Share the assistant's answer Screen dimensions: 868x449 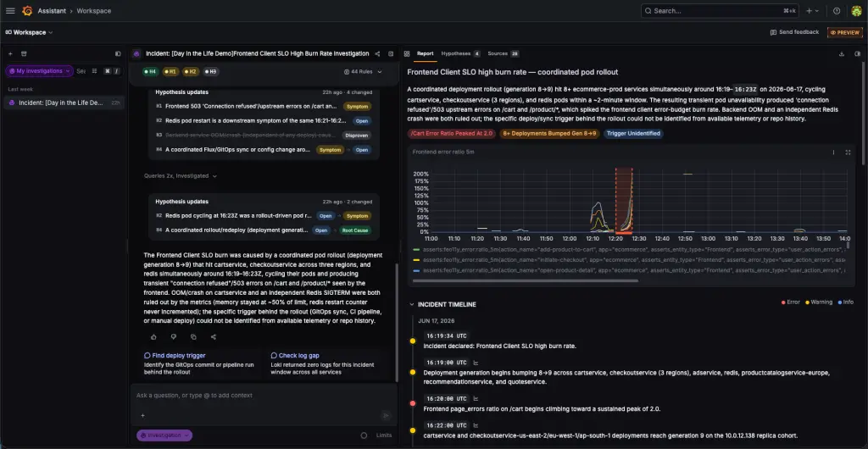point(213,337)
